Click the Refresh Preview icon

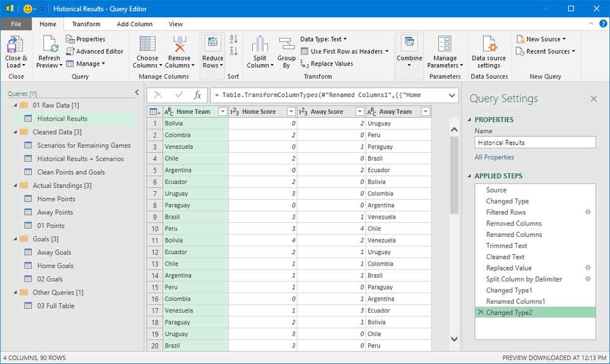[50, 43]
